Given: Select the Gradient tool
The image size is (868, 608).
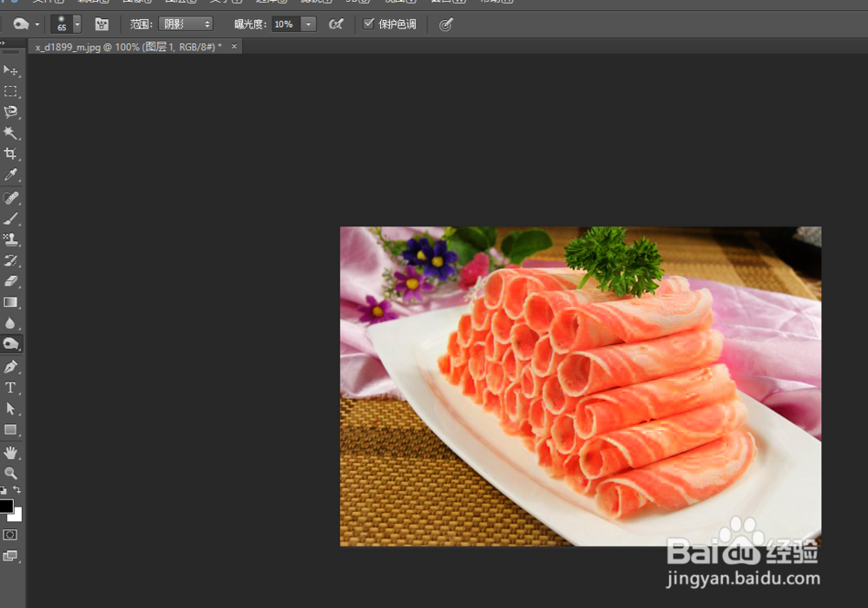Looking at the screenshot, I should (10, 303).
